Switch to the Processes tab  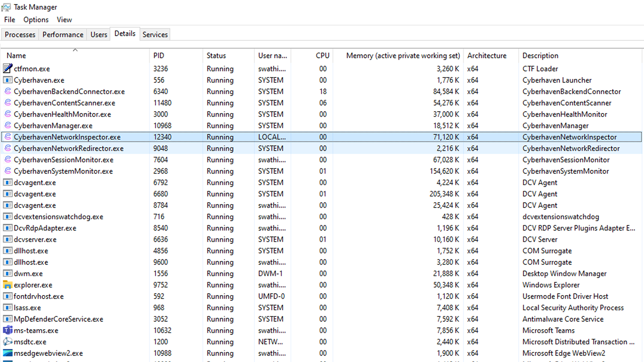coord(20,35)
